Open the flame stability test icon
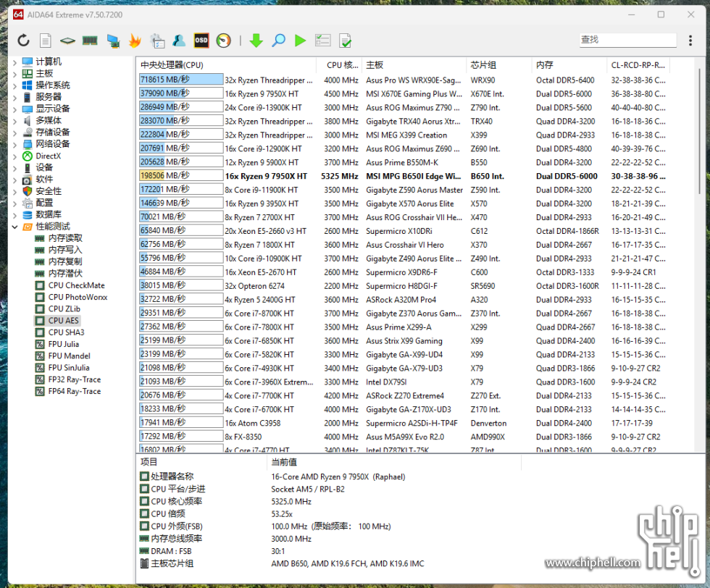This screenshot has width=710, height=588. (x=135, y=41)
